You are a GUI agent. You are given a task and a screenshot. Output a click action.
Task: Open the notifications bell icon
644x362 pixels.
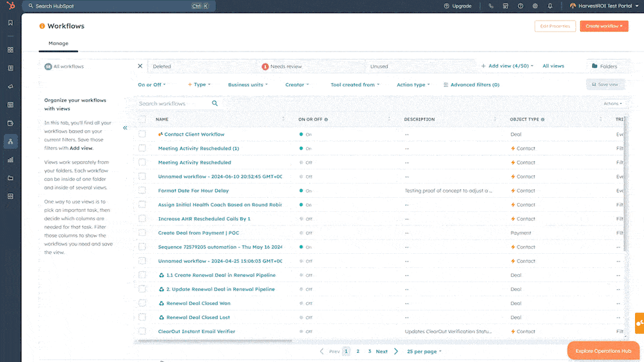(x=550, y=6)
